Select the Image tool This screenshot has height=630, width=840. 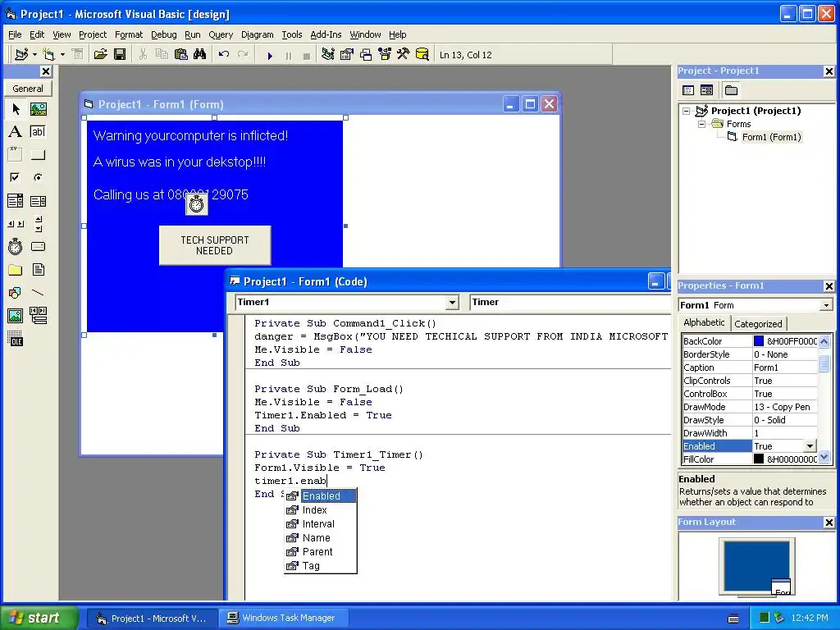point(16,316)
